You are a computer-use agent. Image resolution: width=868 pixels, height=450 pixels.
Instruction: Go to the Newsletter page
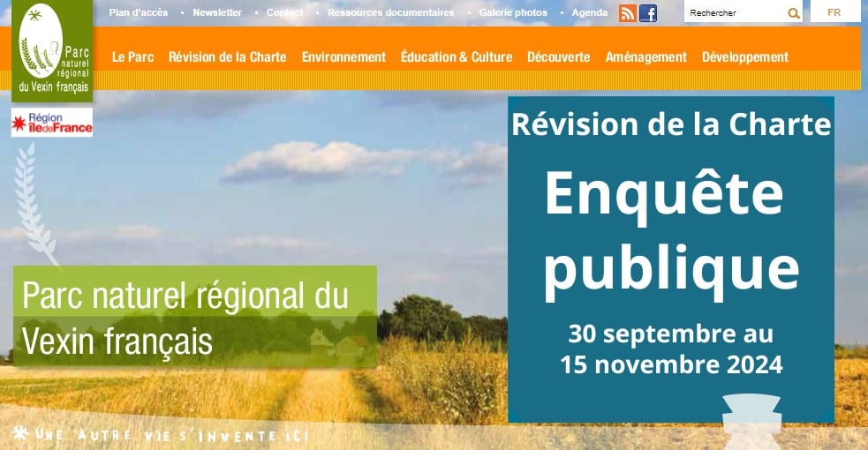click(x=217, y=12)
